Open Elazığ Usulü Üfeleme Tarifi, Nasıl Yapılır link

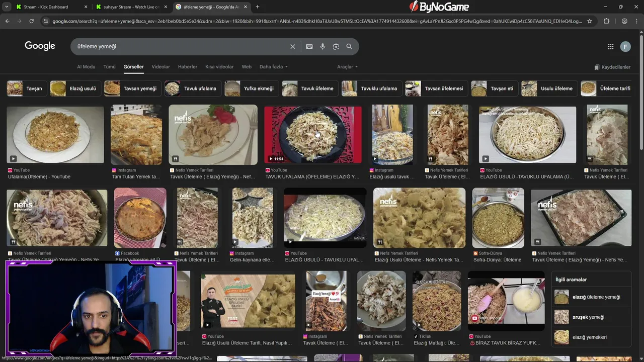tap(247, 343)
